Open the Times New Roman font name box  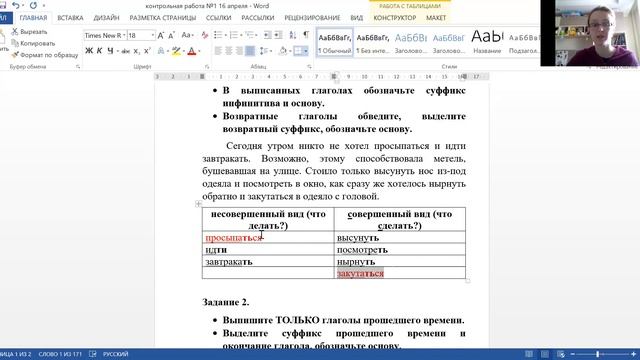point(104,36)
